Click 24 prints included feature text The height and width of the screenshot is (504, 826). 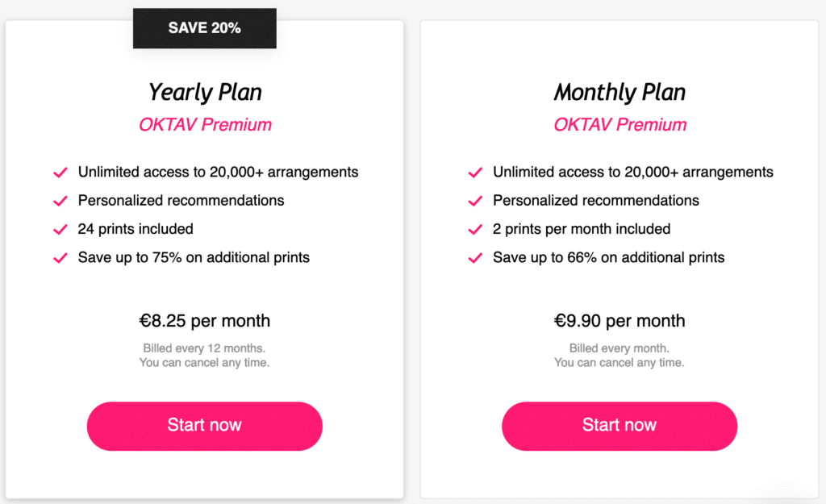(x=136, y=229)
